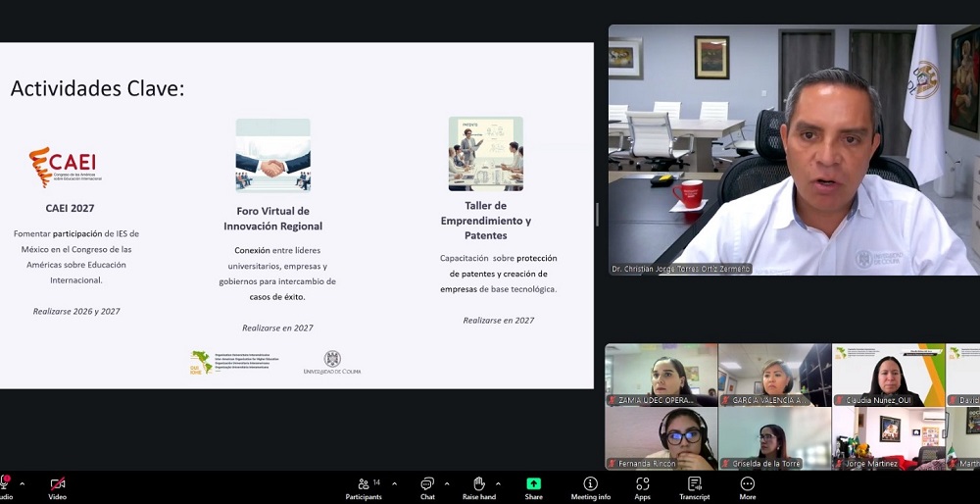Show the live Transcript
This screenshot has height=504, width=980.
coord(694,487)
